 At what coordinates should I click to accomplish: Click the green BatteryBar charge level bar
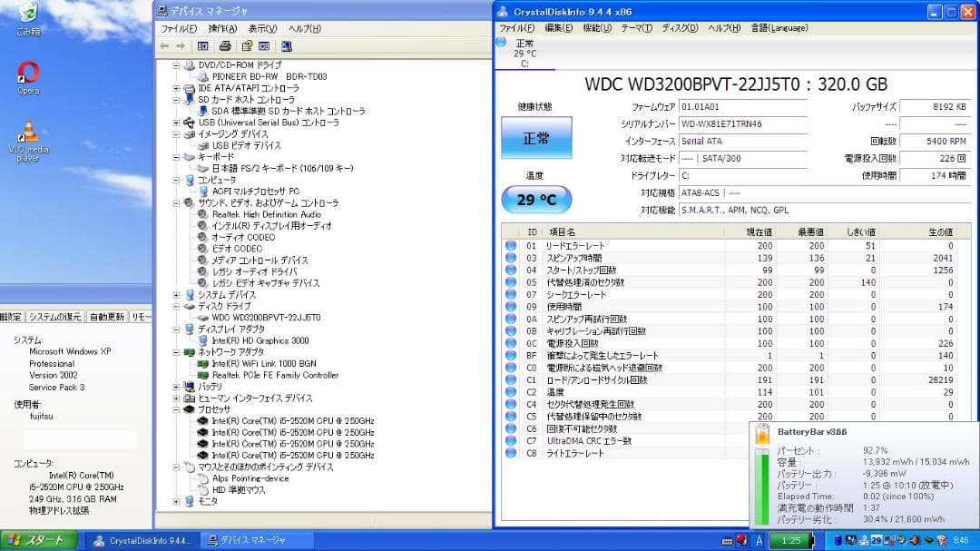pos(762,486)
